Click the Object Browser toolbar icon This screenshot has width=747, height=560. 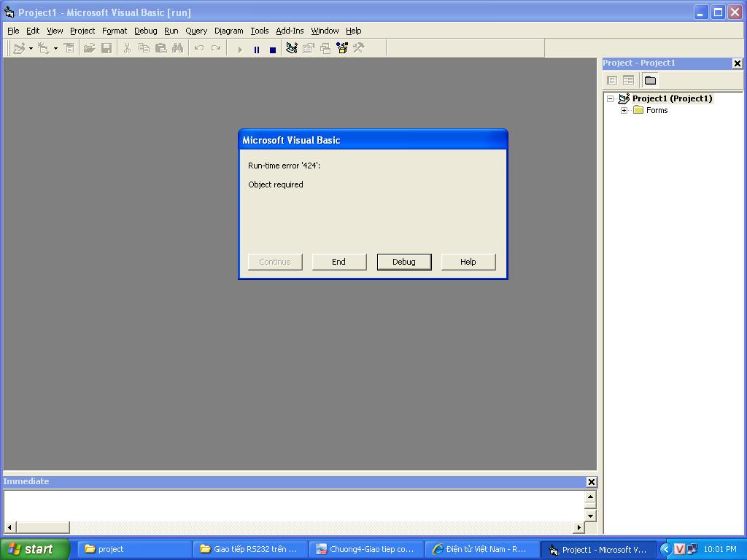click(342, 48)
